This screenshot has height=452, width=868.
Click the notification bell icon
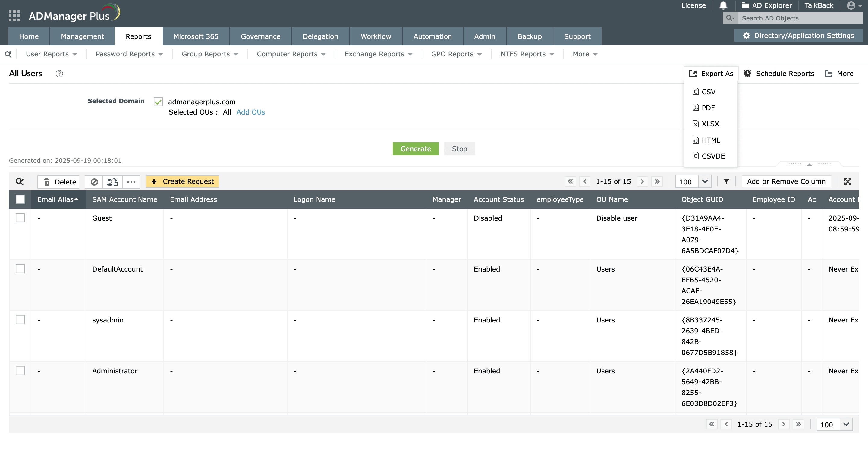[723, 5]
